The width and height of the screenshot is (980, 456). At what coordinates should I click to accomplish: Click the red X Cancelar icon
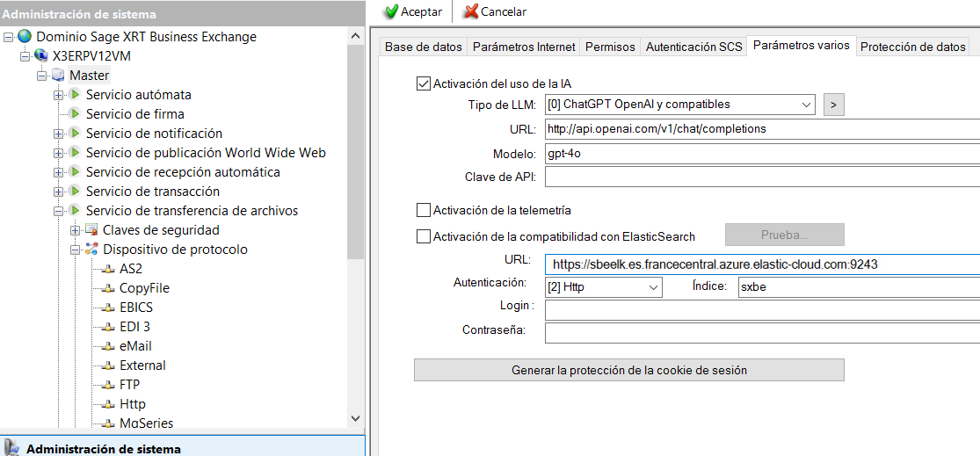pos(470,11)
